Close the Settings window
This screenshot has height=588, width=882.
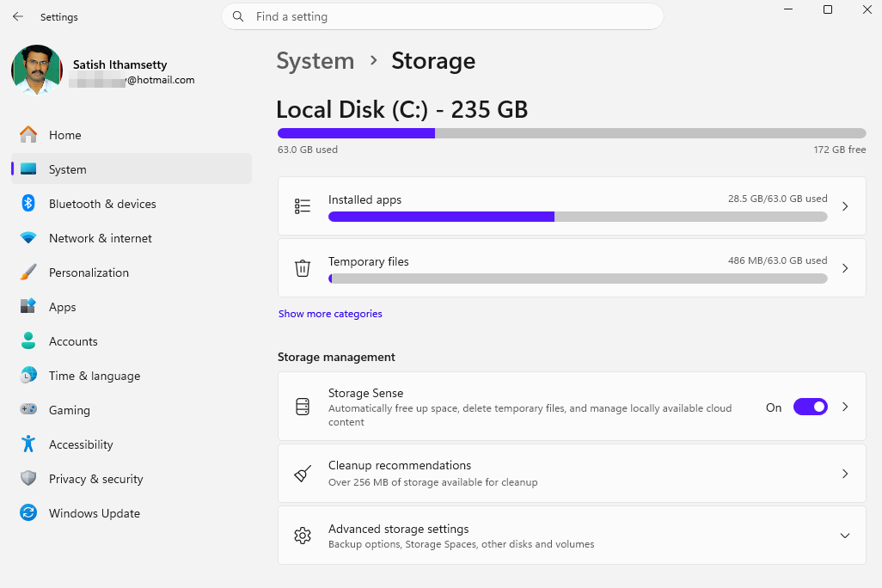pyautogui.click(x=867, y=9)
